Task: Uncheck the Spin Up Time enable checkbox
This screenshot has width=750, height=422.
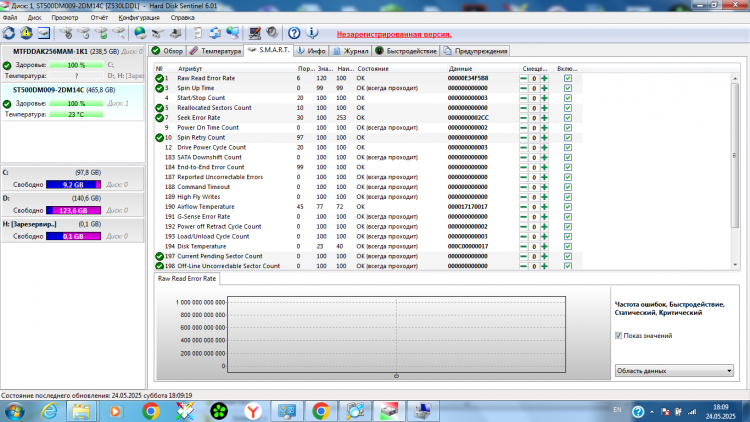Action: (x=568, y=88)
